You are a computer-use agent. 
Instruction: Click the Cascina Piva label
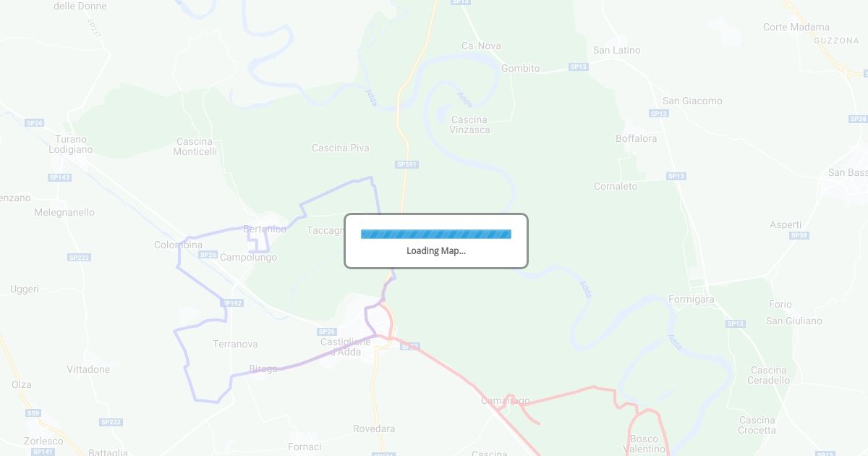(341, 148)
